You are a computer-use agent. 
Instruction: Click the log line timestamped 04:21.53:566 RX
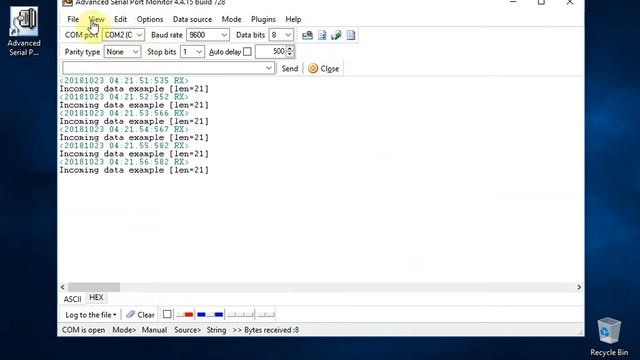point(124,113)
